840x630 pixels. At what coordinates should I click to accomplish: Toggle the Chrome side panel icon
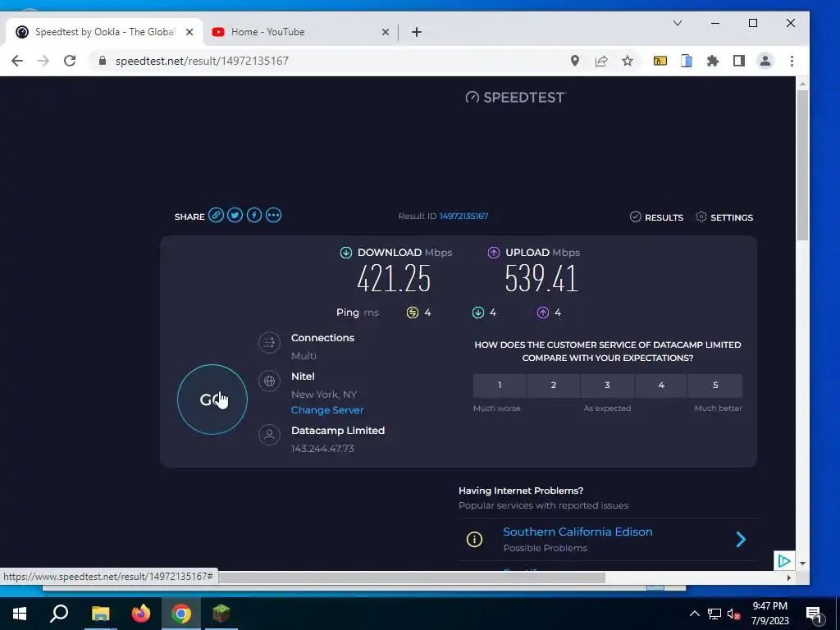coord(739,61)
